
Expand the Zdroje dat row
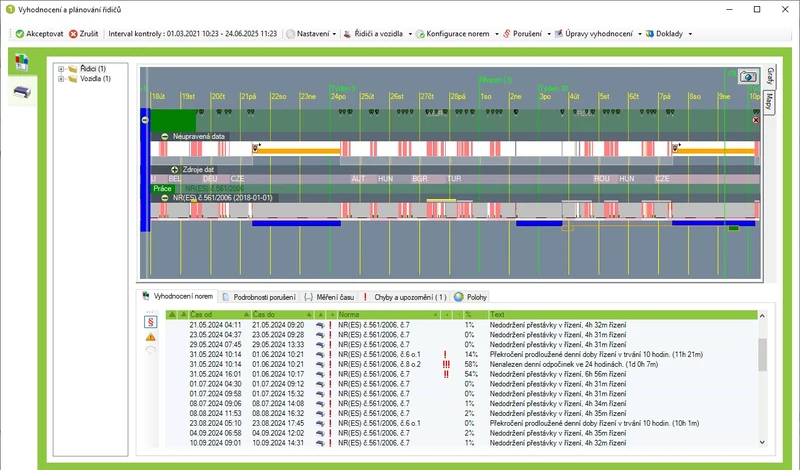click(x=174, y=169)
